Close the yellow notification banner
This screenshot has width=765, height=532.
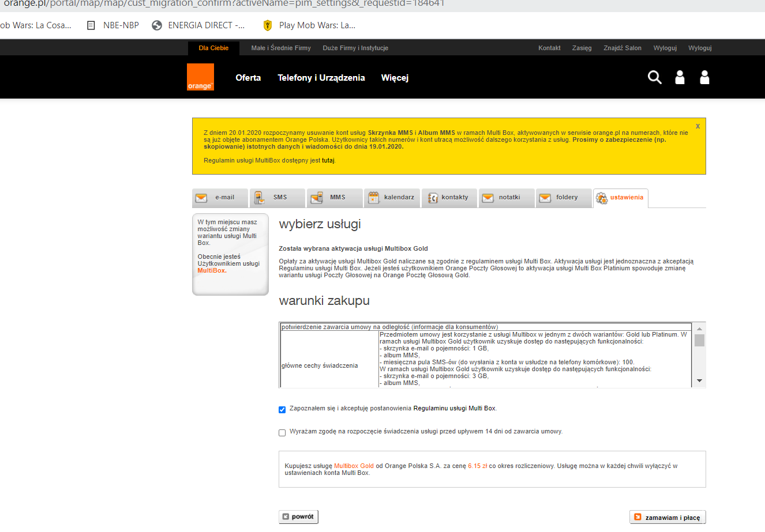(697, 126)
